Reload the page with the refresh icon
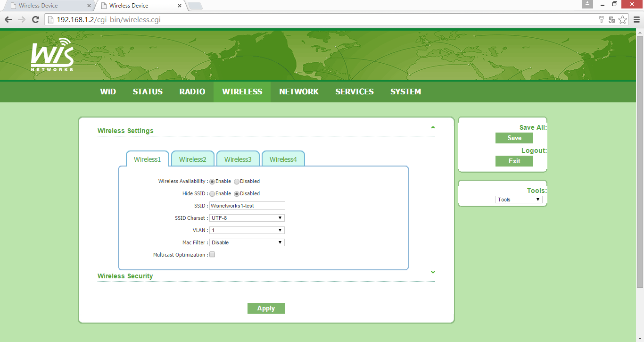Viewport: 644px width, 342px height. (x=35, y=20)
